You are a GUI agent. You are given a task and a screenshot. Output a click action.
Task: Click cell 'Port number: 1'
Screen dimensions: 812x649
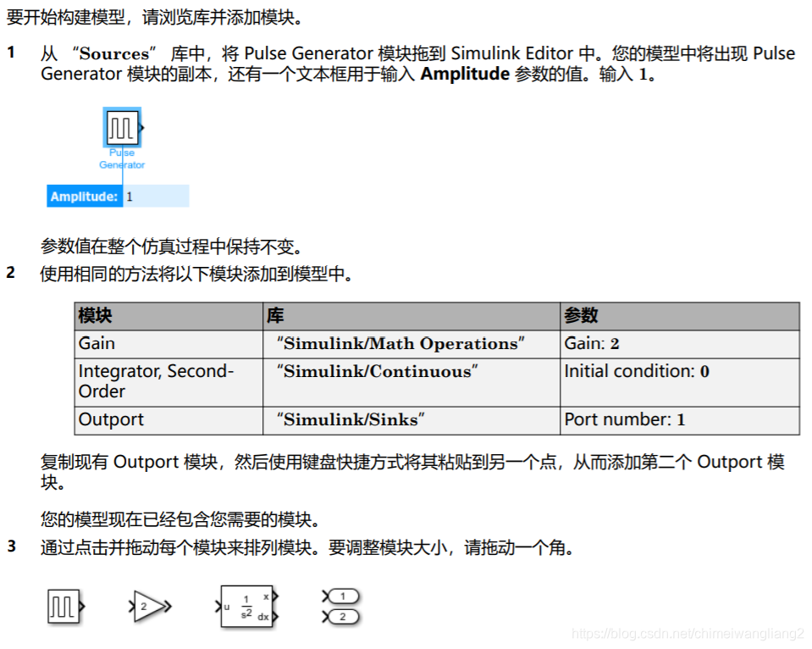(679, 420)
